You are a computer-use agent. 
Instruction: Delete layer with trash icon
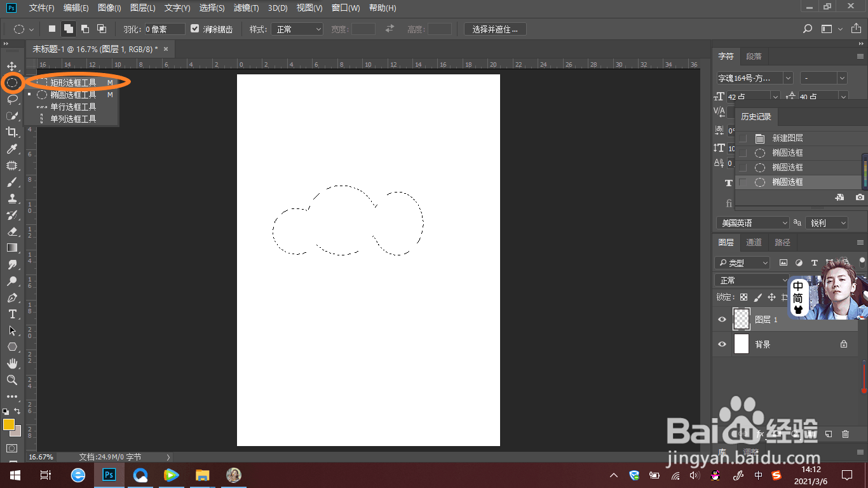click(845, 434)
